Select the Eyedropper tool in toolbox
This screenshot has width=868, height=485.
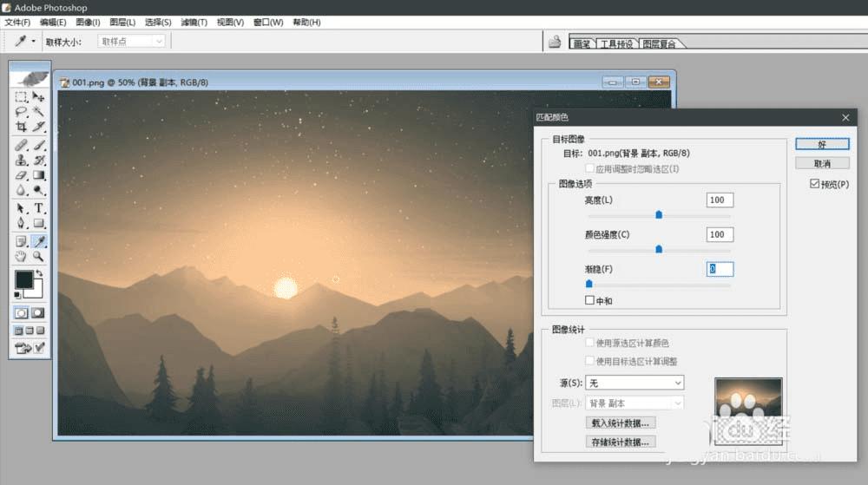pyautogui.click(x=38, y=242)
